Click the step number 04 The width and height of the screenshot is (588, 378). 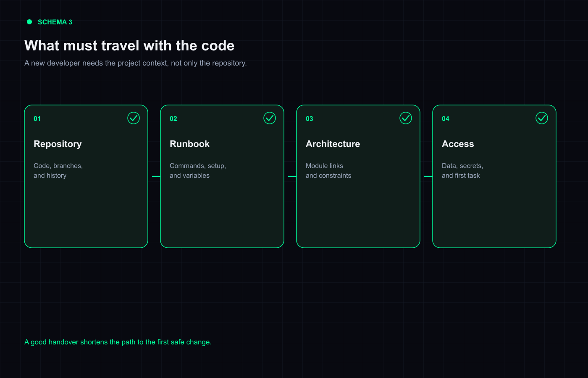[446, 119]
